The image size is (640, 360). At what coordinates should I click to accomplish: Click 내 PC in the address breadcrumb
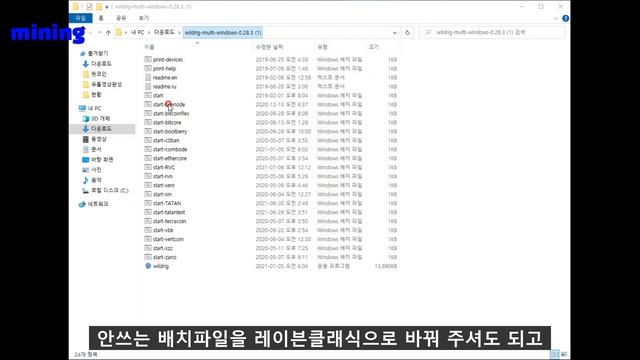[138, 32]
